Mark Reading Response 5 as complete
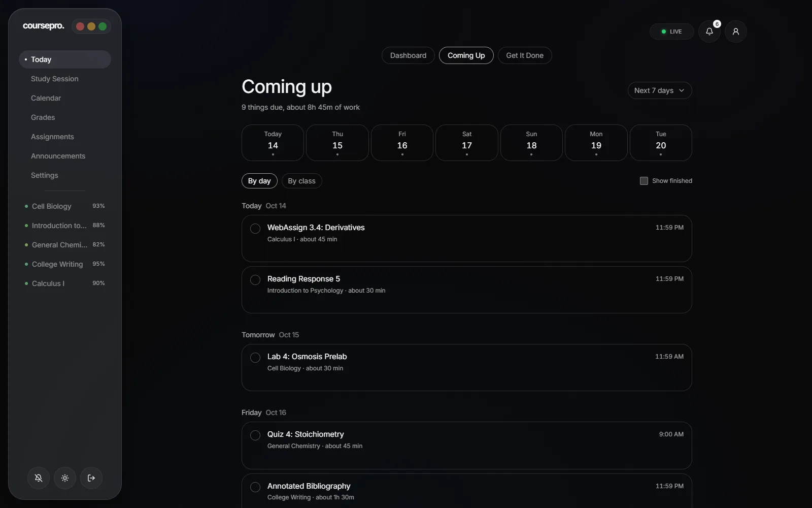Viewport: 812px width, 508px height. click(255, 280)
